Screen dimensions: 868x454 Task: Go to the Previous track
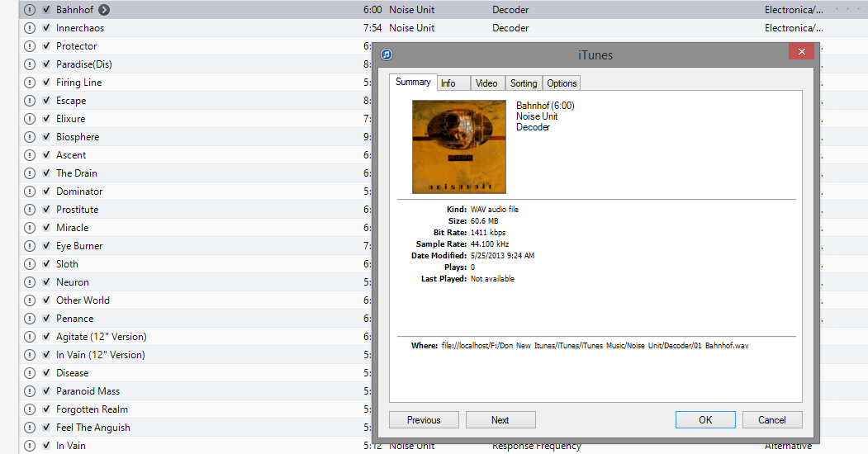point(424,419)
